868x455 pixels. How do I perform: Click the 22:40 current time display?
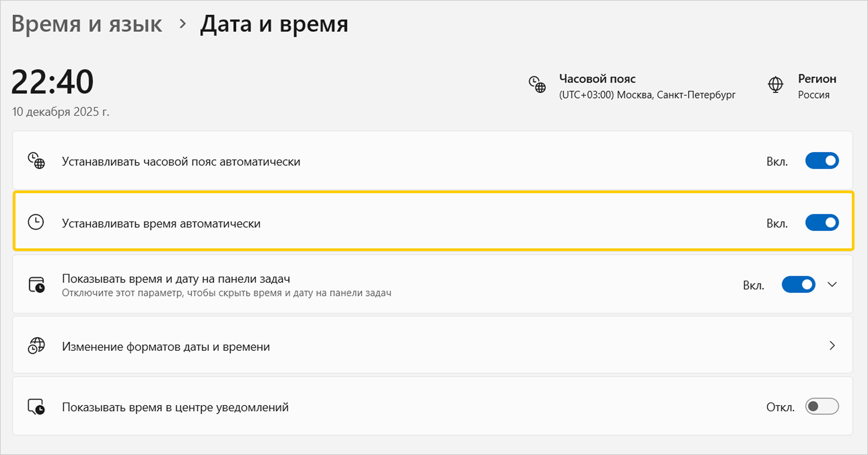click(52, 82)
